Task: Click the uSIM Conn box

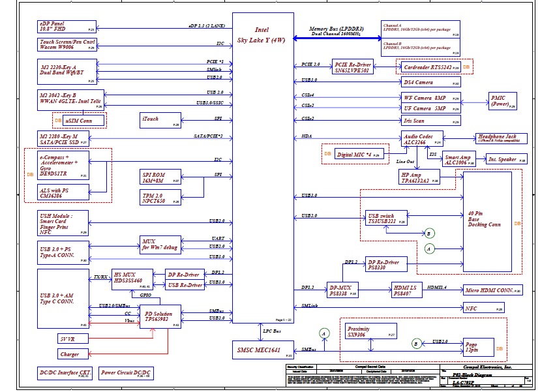Action: 83,121
